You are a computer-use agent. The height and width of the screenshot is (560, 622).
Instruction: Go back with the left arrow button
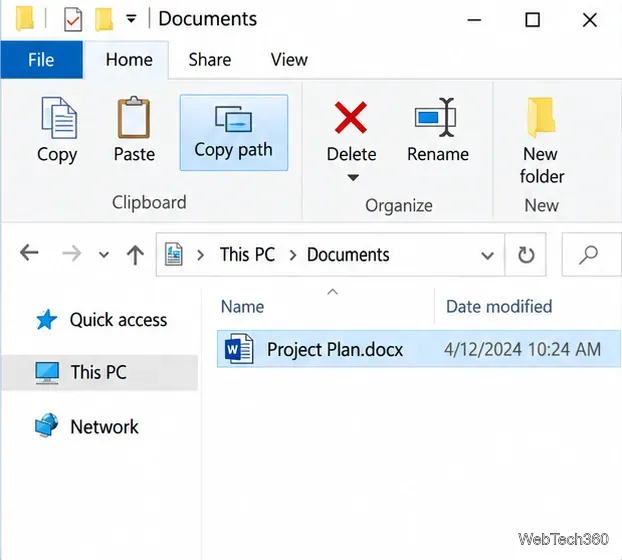coord(29,253)
